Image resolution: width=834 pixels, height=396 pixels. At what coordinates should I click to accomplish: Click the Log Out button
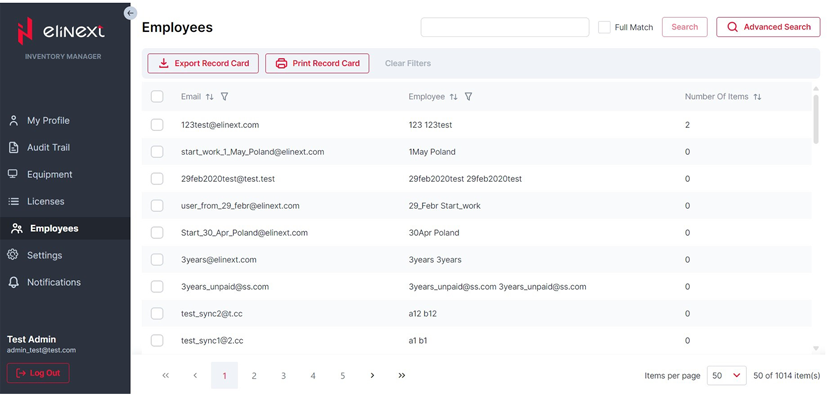click(x=38, y=373)
